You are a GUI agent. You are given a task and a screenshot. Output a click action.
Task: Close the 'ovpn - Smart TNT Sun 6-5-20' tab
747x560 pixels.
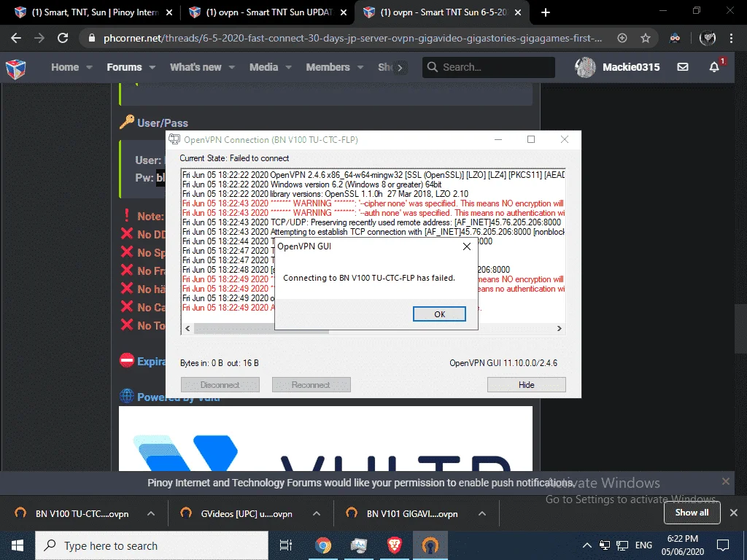pyautogui.click(x=519, y=12)
